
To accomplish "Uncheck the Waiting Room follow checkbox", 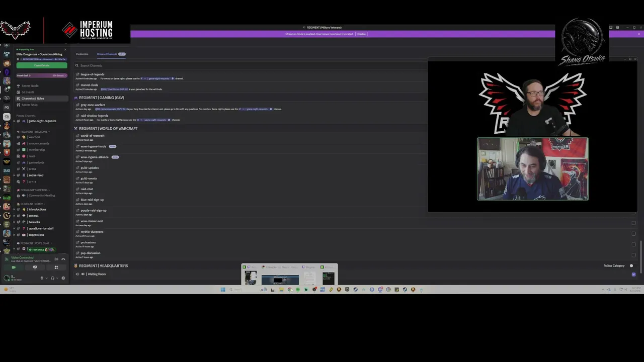I will pyautogui.click(x=633, y=275).
